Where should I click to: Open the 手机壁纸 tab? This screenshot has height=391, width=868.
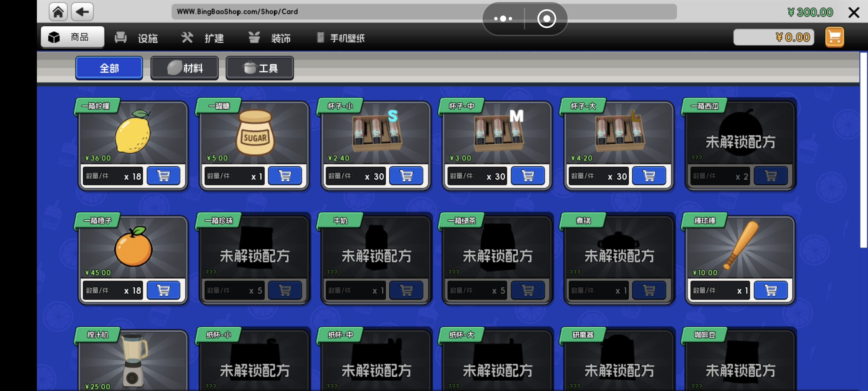coord(340,38)
